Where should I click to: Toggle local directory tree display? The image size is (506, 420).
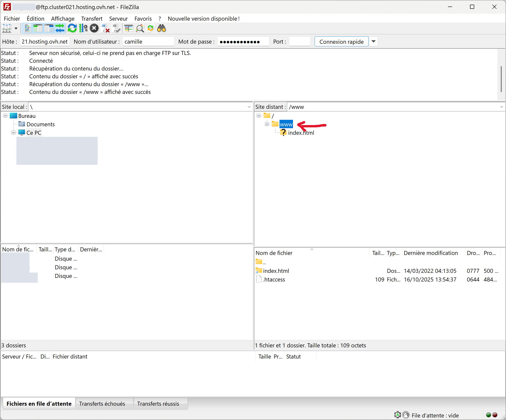point(38,28)
